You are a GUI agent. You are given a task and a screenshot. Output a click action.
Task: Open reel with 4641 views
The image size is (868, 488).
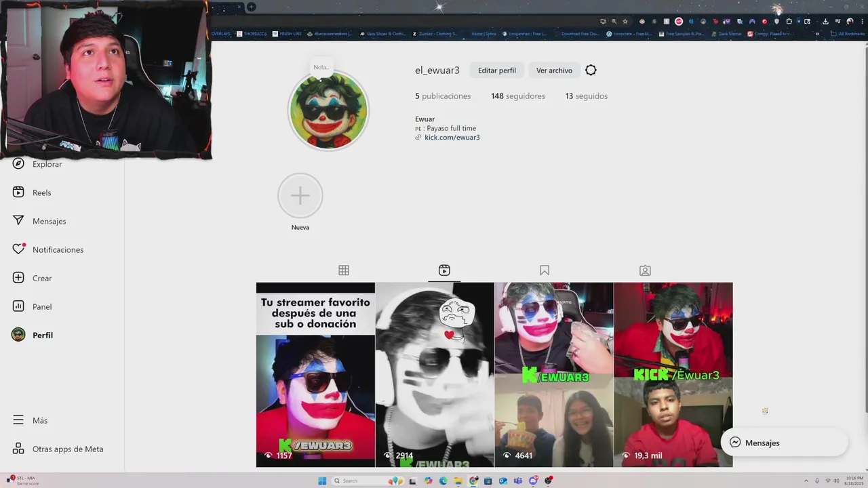(554, 375)
